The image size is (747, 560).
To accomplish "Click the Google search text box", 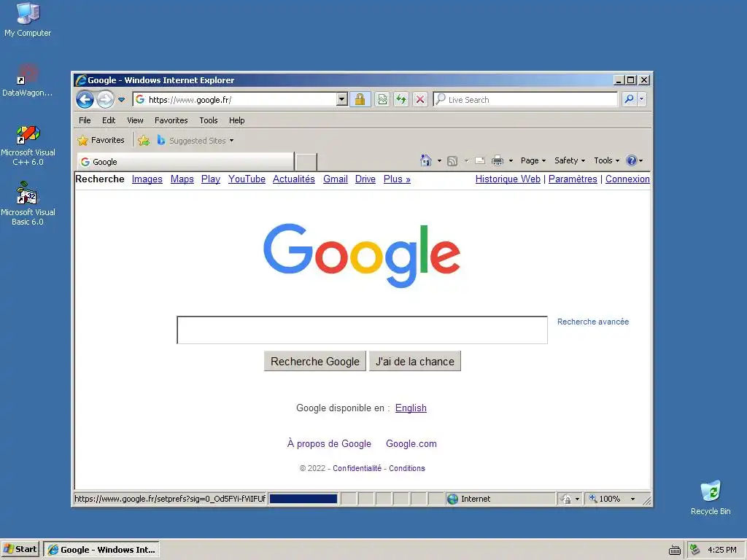I will pos(362,330).
